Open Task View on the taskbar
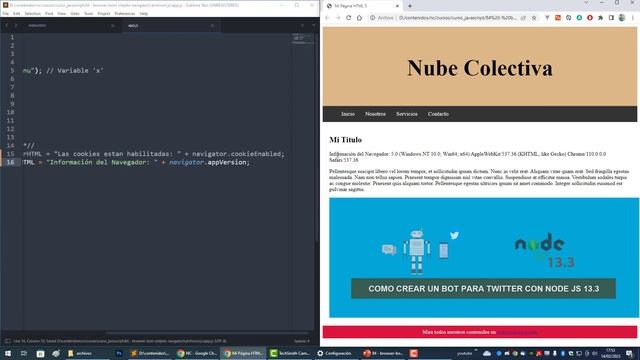 pyautogui.click(x=24, y=353)
